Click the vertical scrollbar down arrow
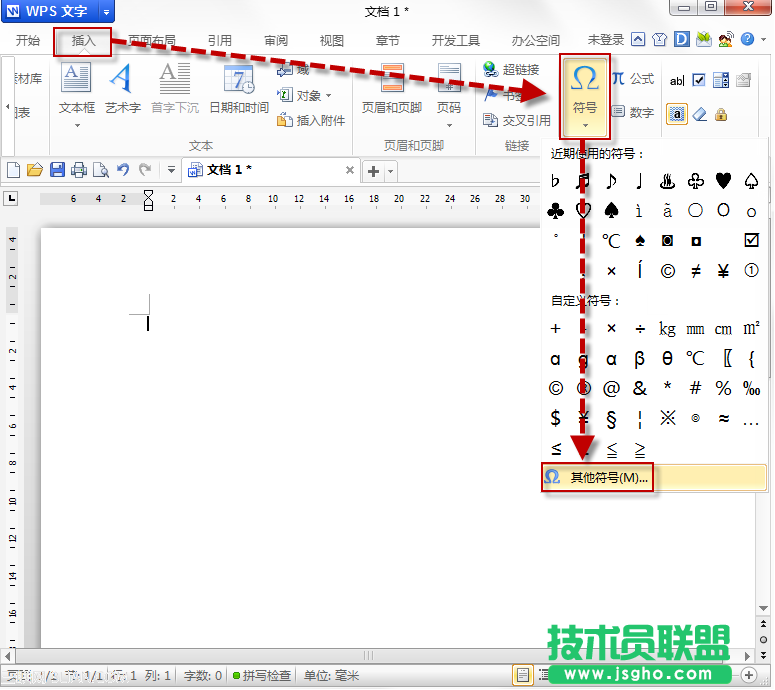 pos(763,609)
